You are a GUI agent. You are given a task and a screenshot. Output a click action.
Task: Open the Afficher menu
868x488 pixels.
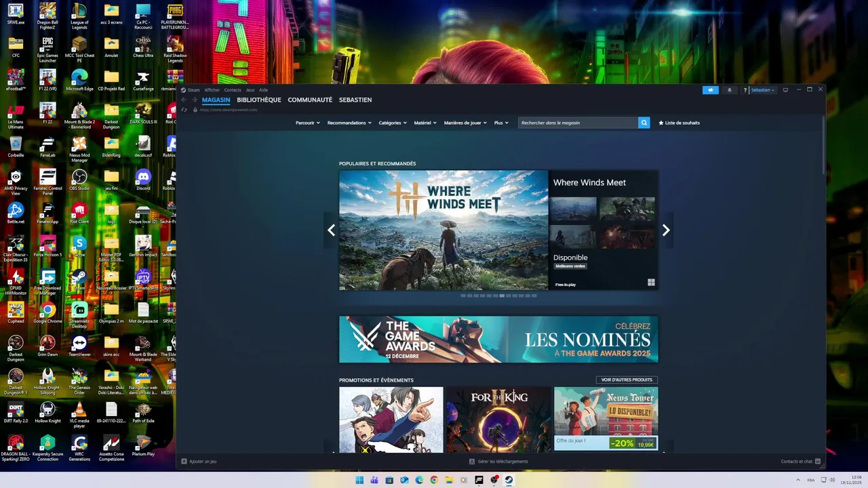(212, 90)
